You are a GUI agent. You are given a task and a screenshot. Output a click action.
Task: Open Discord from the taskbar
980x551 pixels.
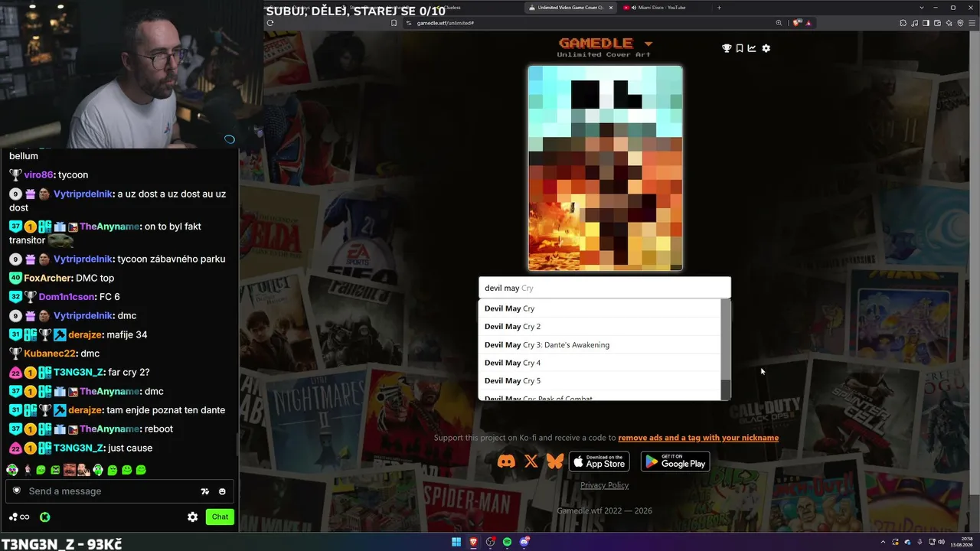point(524,543)
